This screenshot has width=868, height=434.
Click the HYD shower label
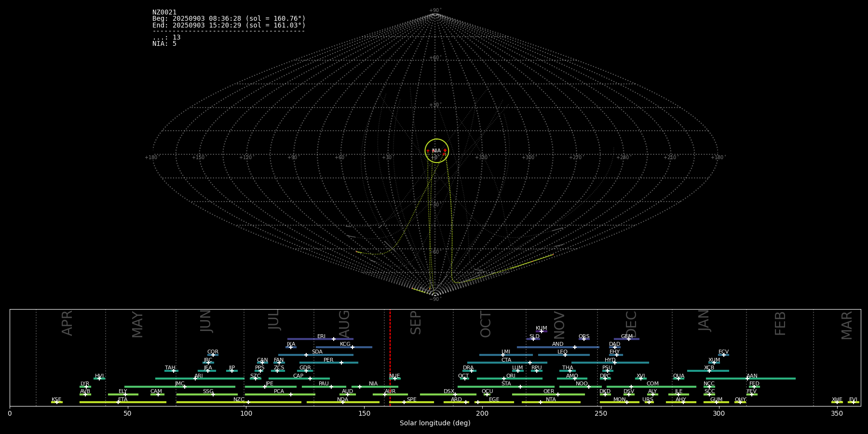coord(610,360)
